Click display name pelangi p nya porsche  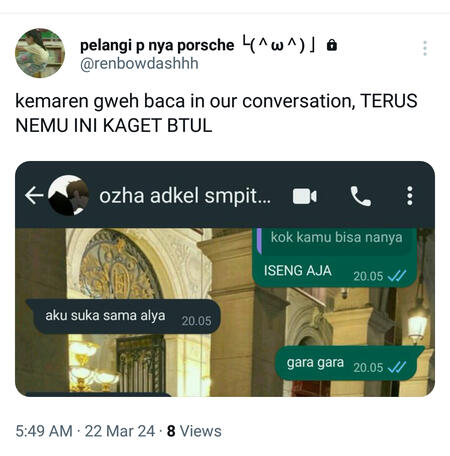pyautogui.click(x=157, y=46)
